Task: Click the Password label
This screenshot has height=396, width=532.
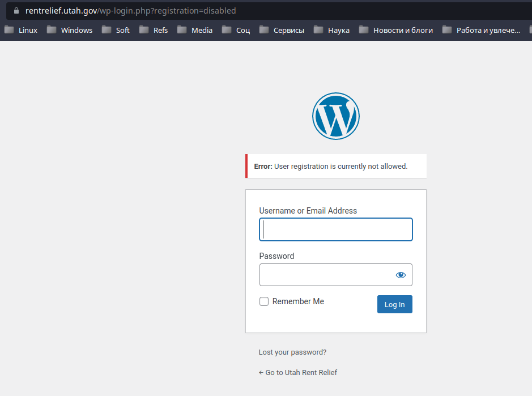Action: (276, 256)
